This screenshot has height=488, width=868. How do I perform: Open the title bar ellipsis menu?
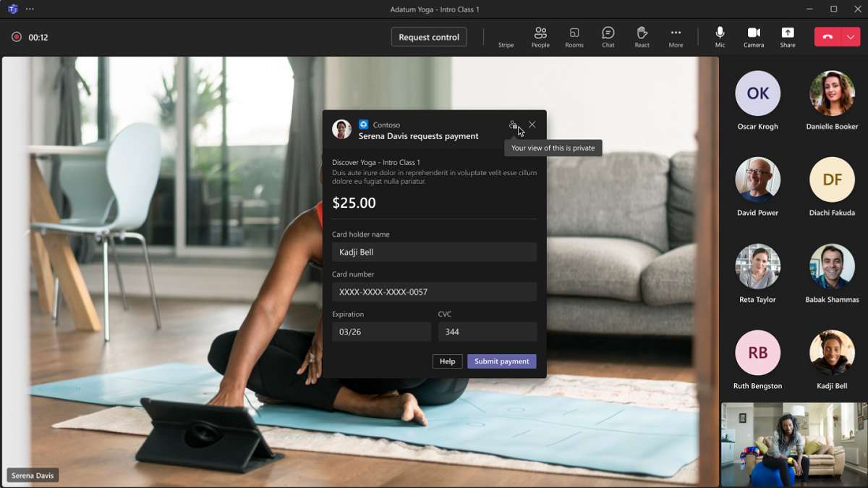[30, 9]
